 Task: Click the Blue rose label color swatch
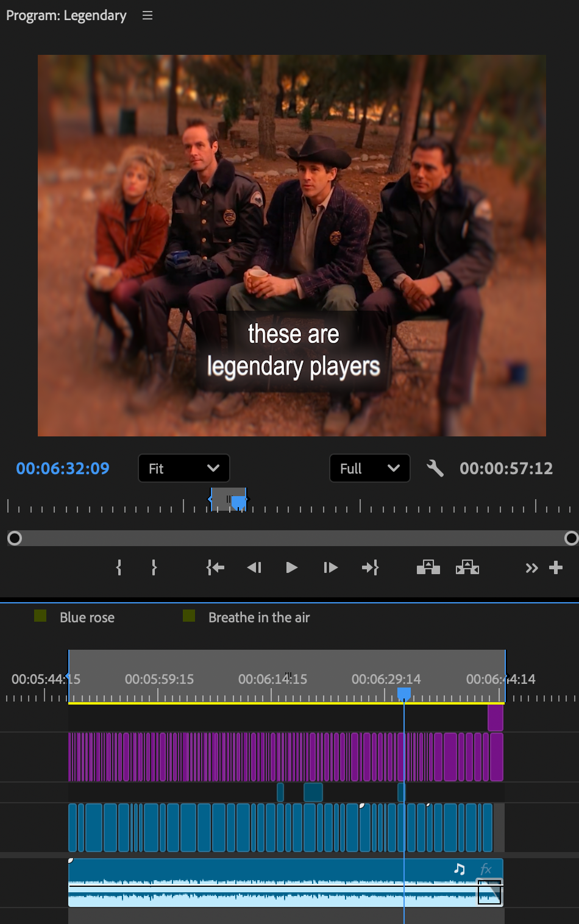pos(40,616)
